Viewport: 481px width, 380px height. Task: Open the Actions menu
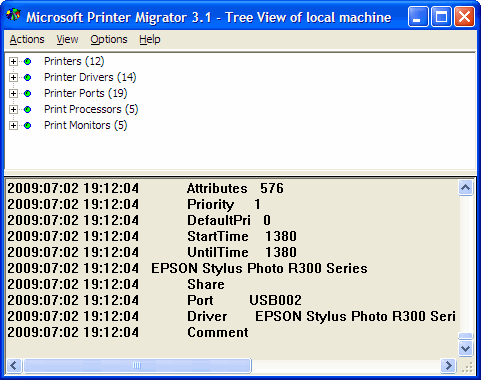27,39
